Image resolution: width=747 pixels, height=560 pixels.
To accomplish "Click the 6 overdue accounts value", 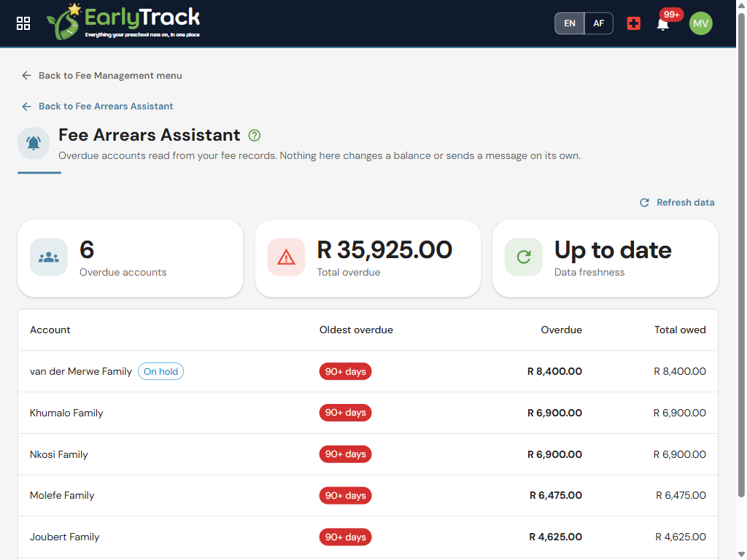I will click(x=87, y=249).
